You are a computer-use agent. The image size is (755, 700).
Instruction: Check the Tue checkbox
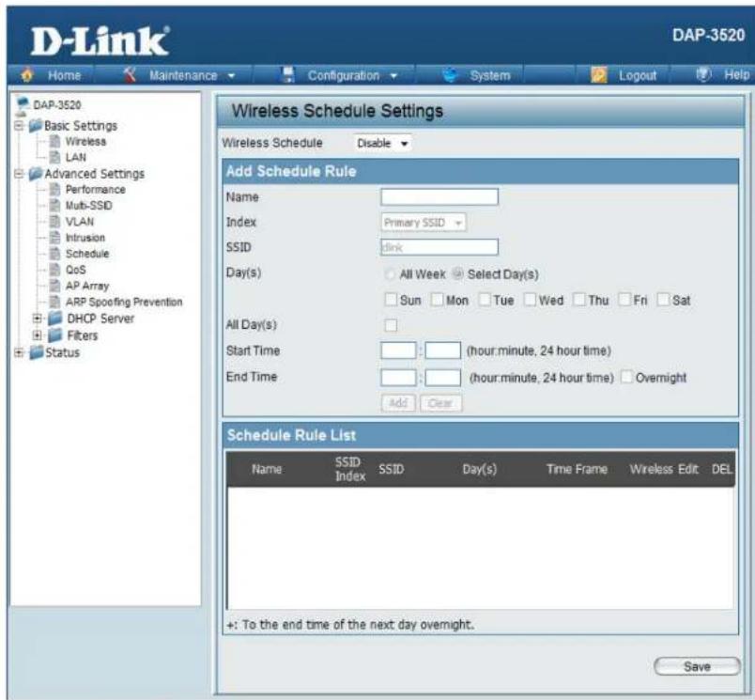tap(485, 300)
